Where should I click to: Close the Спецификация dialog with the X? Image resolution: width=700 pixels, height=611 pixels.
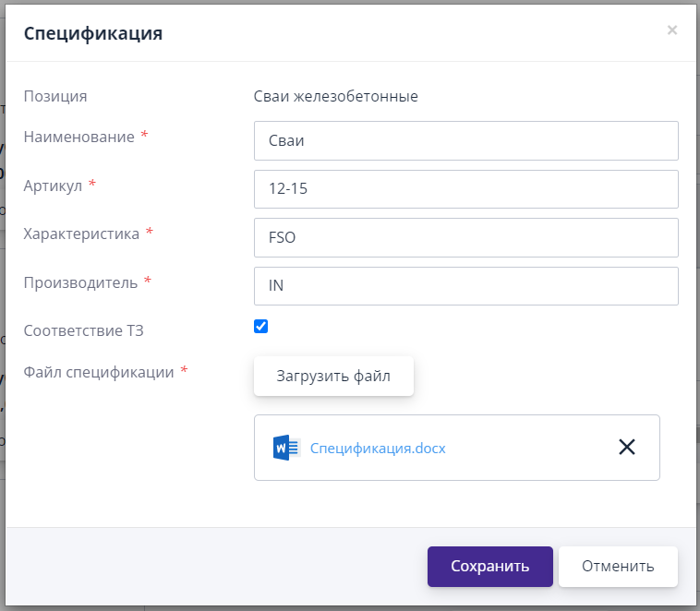[671, 30]
